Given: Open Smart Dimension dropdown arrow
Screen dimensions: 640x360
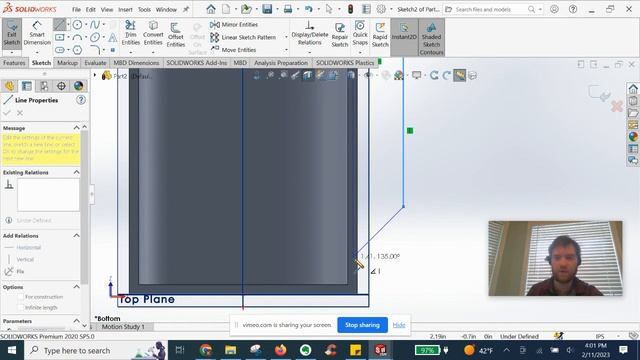Looking at the screenshot, I should click(37, 53).
